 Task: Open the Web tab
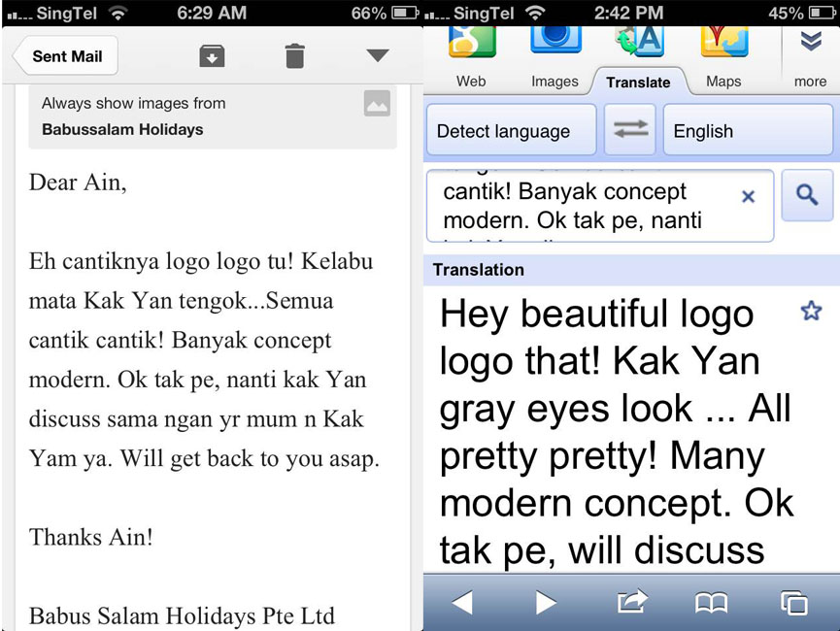[x=471, y=60]
